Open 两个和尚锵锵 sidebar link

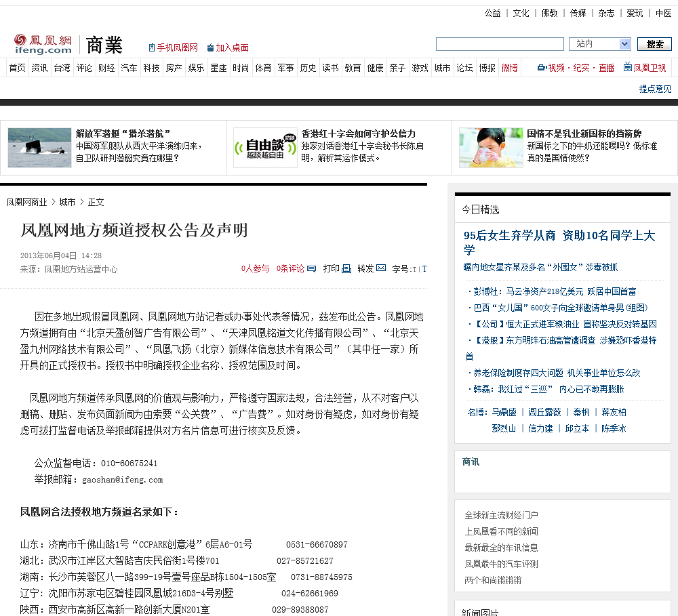pyautogui.click(x=493, y=580)
